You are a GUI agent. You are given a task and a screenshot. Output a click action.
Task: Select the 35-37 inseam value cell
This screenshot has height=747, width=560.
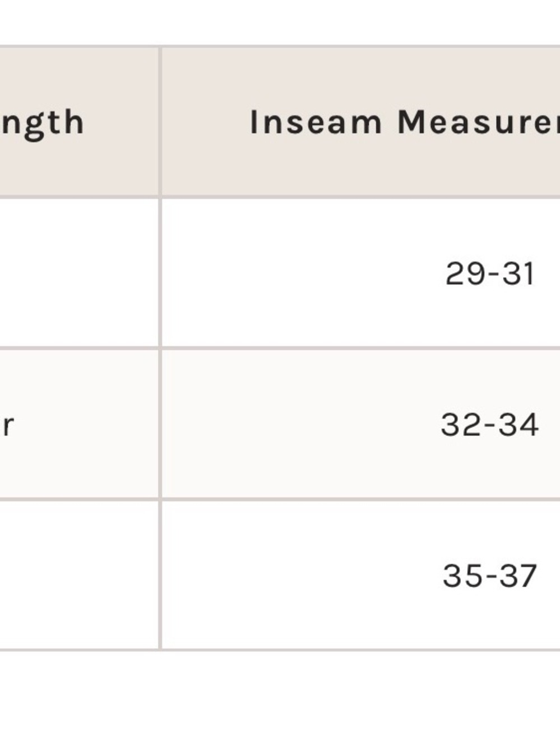[x=361, y=575]
